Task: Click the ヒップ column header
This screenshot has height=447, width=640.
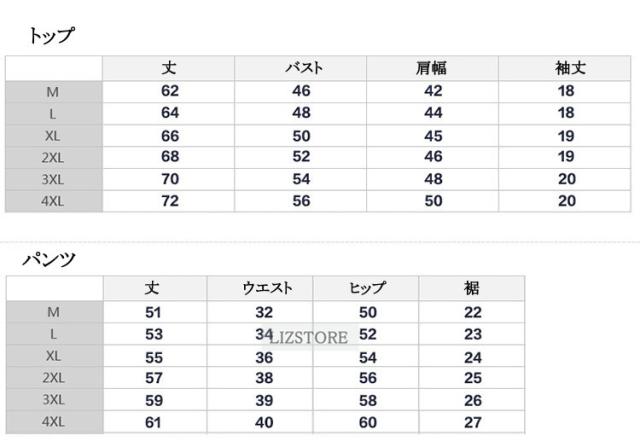Action: [368, 288]
